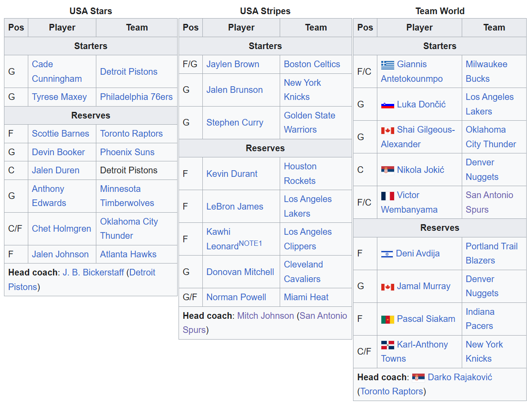Click the Serbian flag beside Darko Rajaković
532x405 pixels.
point(418,378)
